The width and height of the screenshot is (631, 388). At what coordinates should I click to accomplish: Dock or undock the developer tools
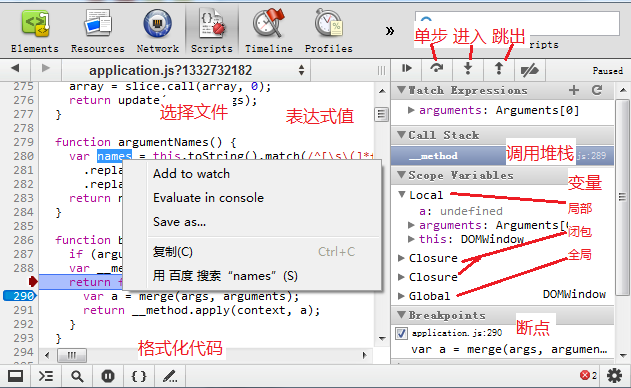click(x=15, y=376)
